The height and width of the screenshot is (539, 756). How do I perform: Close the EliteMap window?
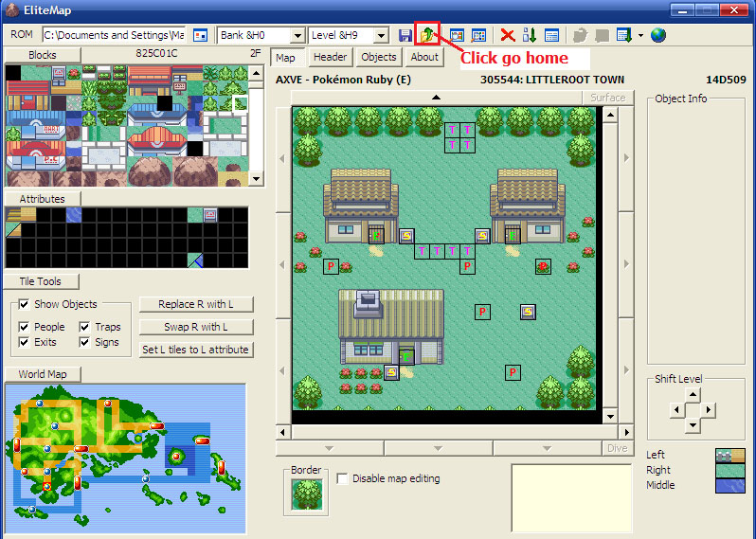pyautogui.click(x=734, y=9)
